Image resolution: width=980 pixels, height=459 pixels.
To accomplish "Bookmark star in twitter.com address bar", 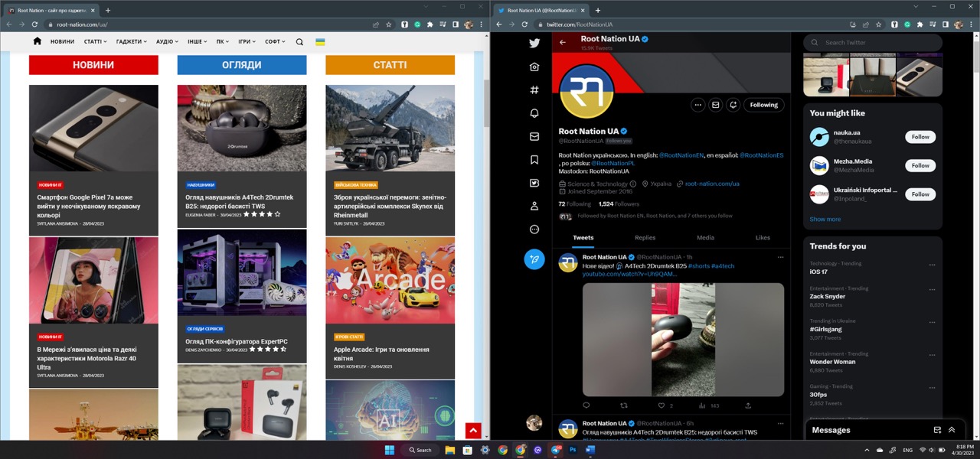I will (879, 24).
